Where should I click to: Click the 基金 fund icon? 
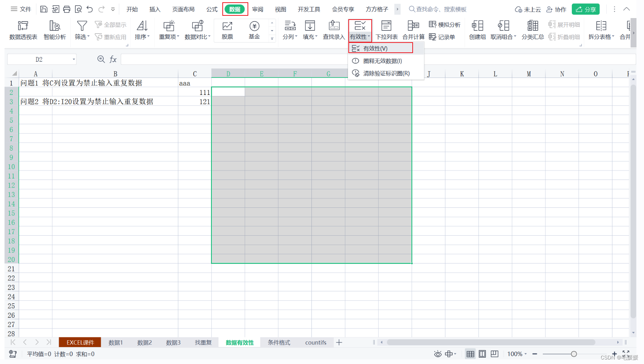point(254,30)
